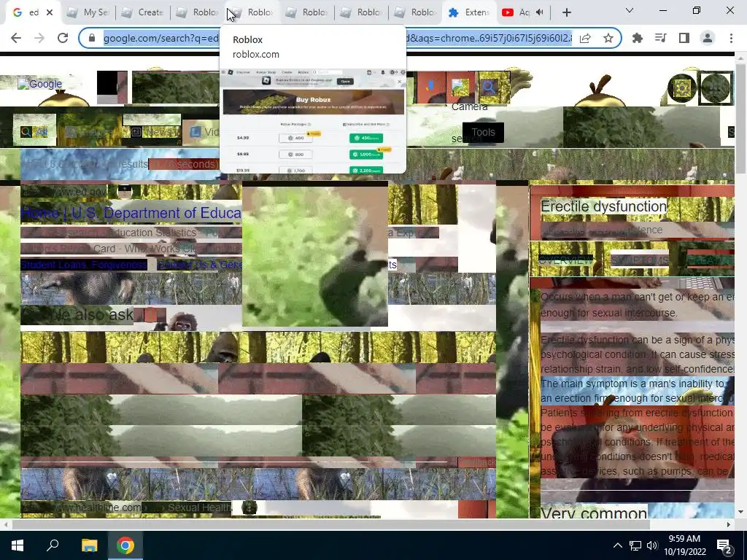The height and width of the screenshot is (560, 747).
Task: Open a new tab with plus button
Action: 566,12
